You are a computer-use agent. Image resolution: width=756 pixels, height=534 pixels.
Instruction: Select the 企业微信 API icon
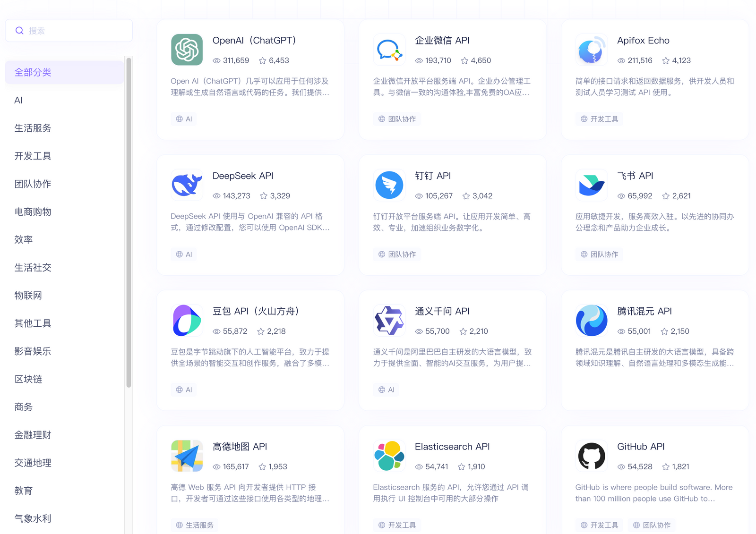pyautogui.click(x=389, y=50)
